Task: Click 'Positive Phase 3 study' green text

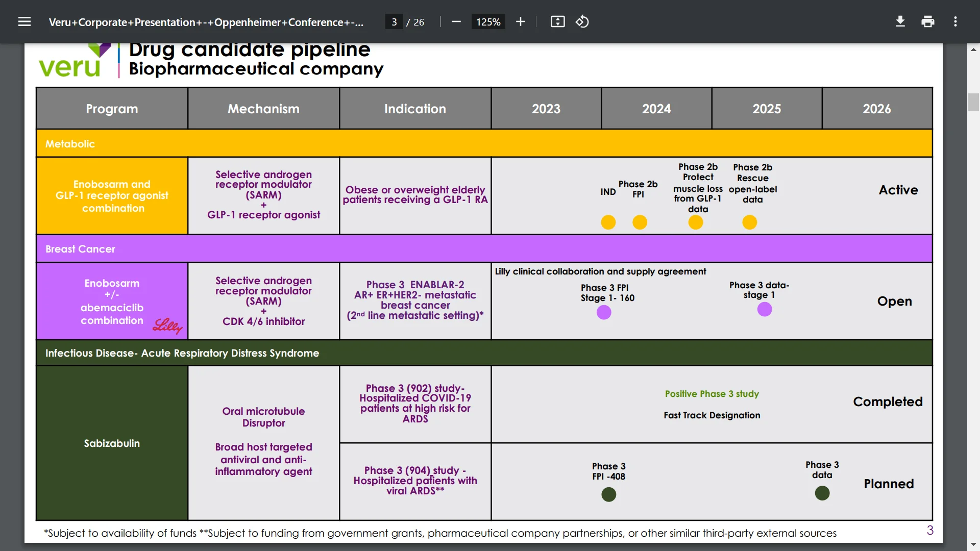Action: coord(712,394)
